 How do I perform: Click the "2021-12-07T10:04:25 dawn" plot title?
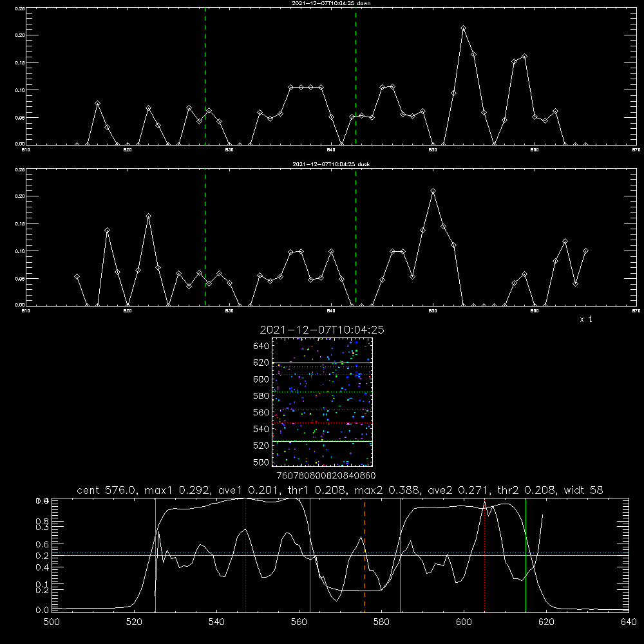point(331,3)
